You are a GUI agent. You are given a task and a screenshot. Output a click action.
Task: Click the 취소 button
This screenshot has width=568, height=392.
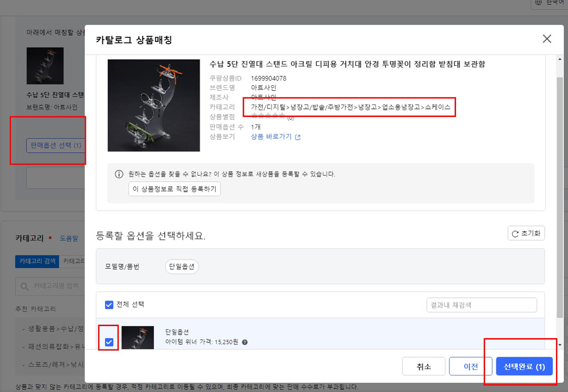pos(424,366)
